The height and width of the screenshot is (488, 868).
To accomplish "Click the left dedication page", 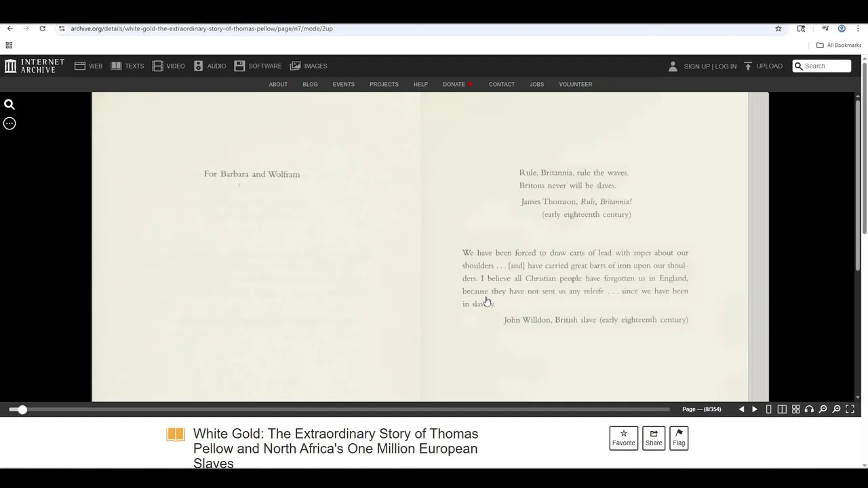I will [256, 247].
